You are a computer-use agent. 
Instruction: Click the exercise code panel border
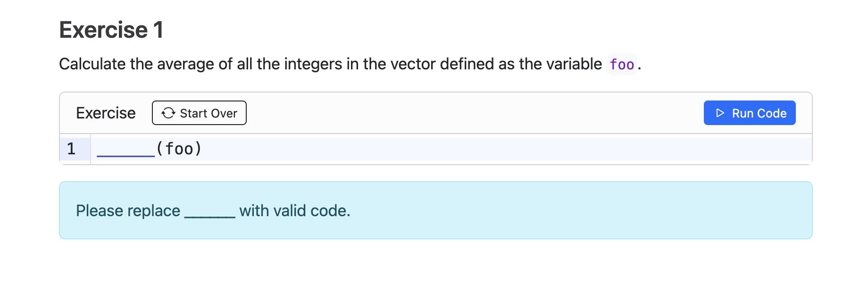click(60, 127)
